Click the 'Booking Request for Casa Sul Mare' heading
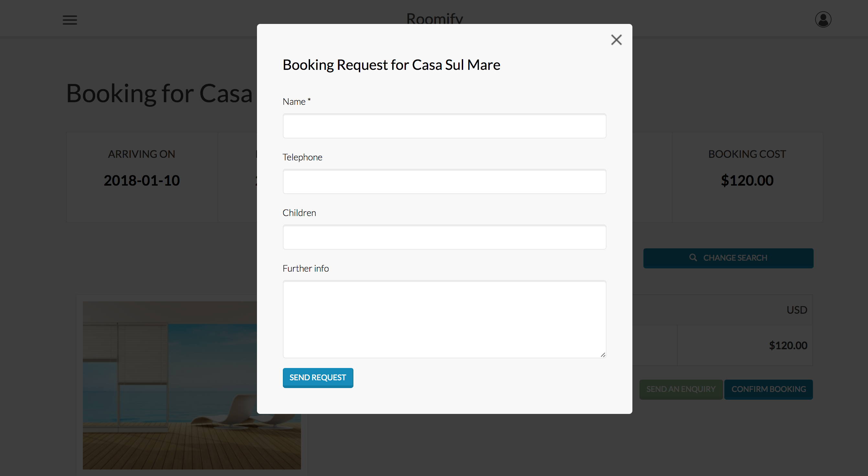This screenshot has height=476, width=868. coord(391,65)
